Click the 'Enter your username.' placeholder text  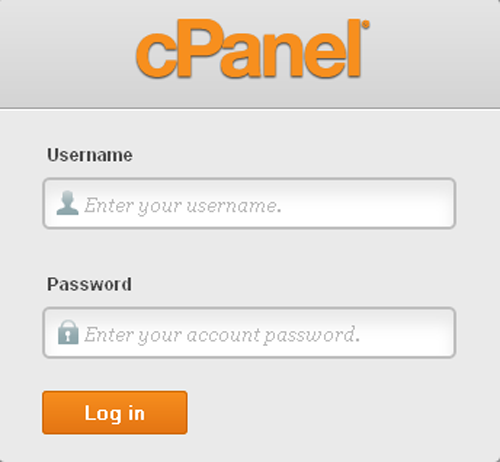[183, 206]
